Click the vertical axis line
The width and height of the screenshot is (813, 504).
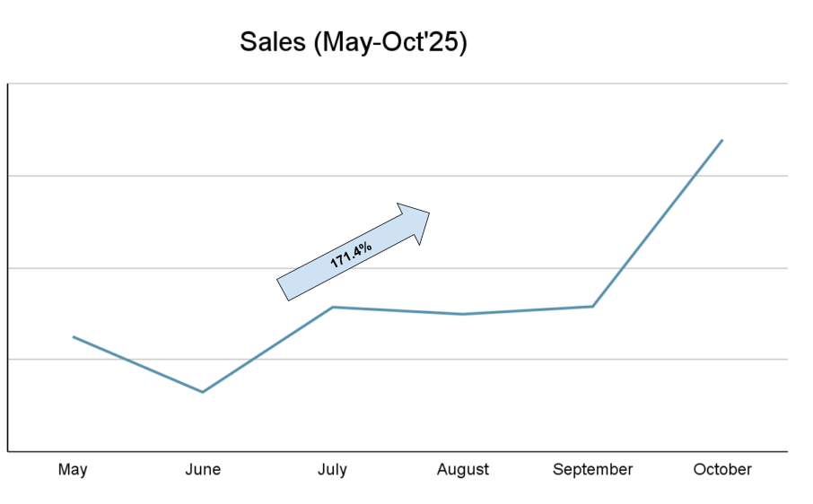[8, 269]
